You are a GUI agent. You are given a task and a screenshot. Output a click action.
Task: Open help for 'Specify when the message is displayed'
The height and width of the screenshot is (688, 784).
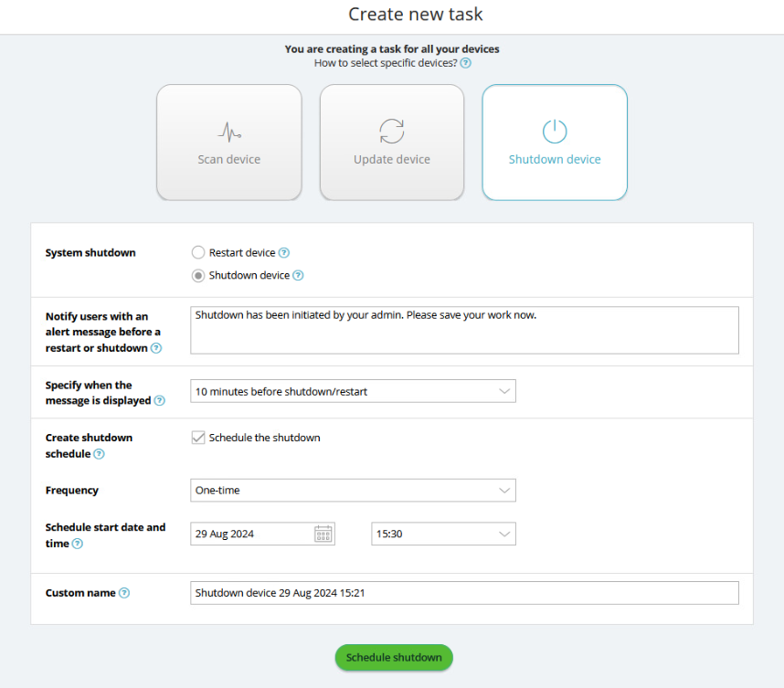(x=160, y=401)
